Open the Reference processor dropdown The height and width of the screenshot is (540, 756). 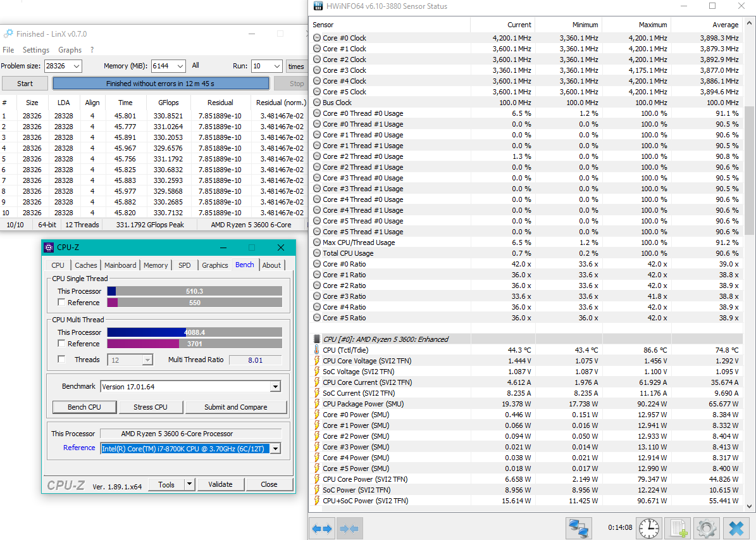tap(275, 449)
